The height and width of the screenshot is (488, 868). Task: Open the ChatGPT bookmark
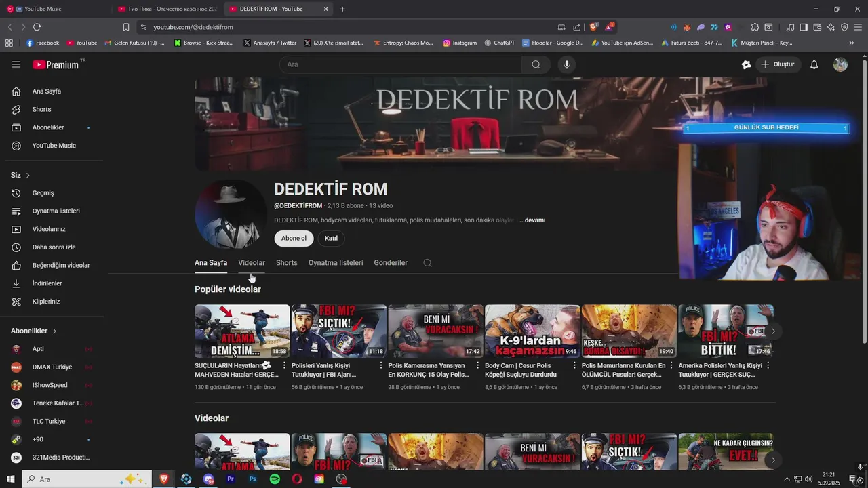point(499,43)
